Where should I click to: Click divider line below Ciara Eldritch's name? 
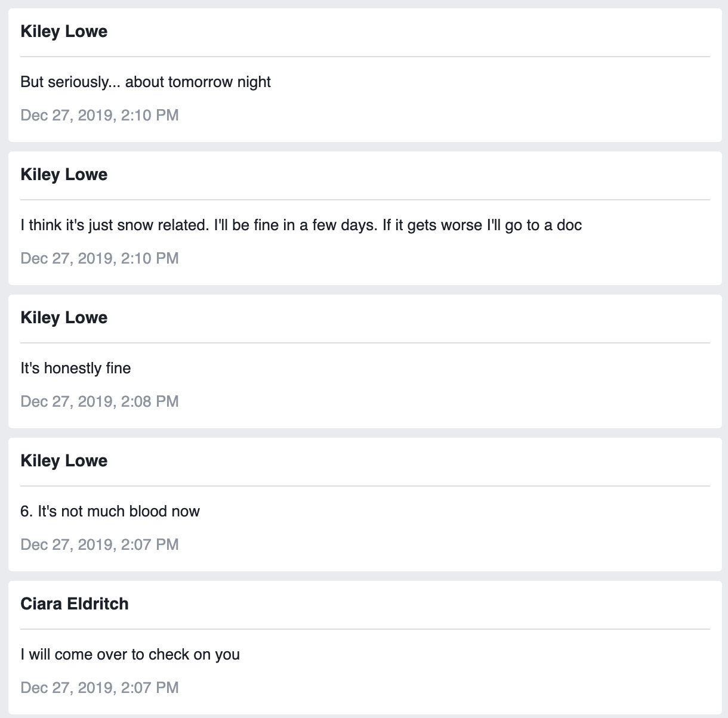[x=365, y=629]
